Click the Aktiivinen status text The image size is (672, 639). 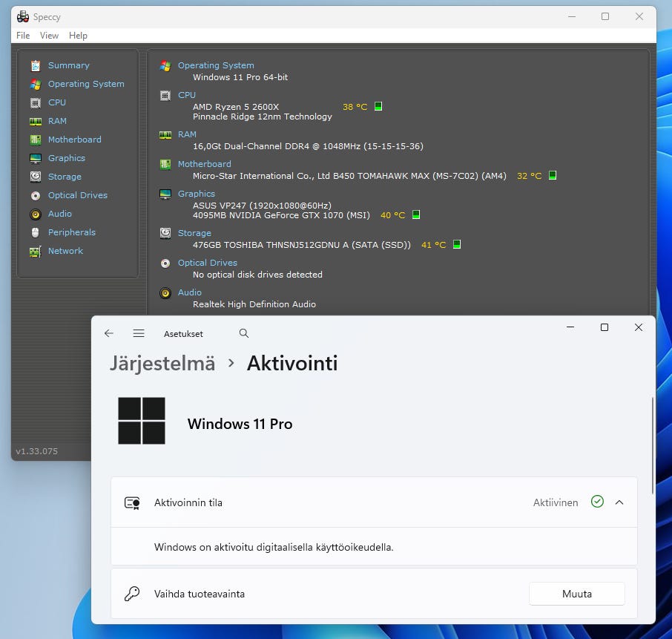coord(556,502)
